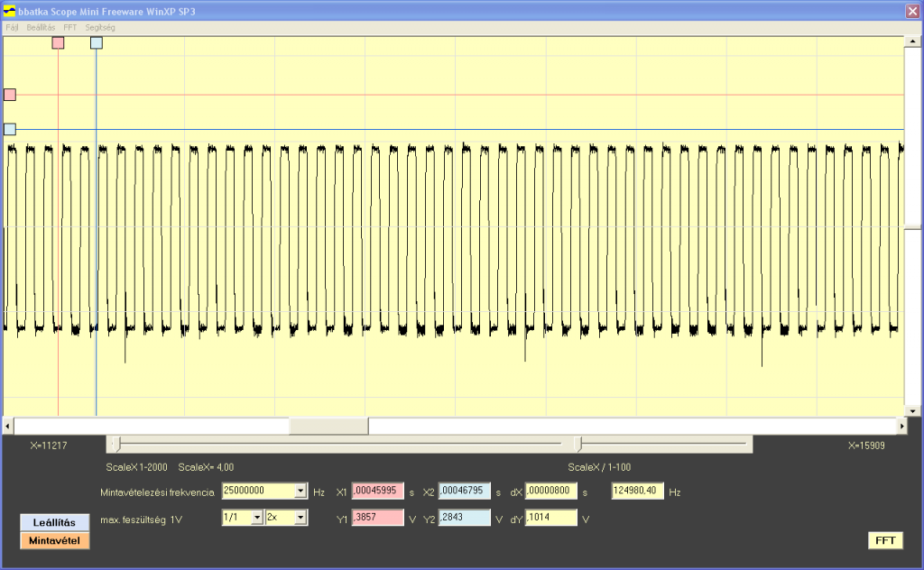
Task: Select the pink Y1 level marker handle
Action: (x=10, y=95)
